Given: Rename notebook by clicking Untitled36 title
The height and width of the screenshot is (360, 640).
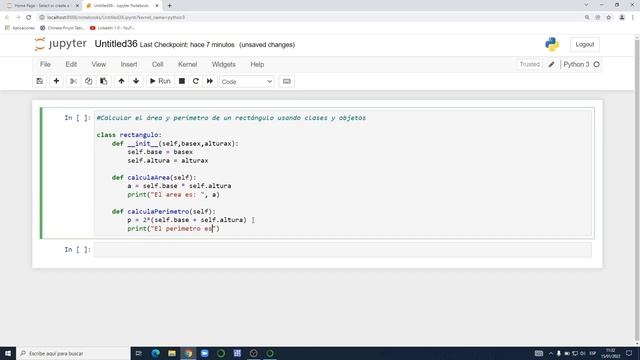Looking at the screenshot, I should pos(116,44).
